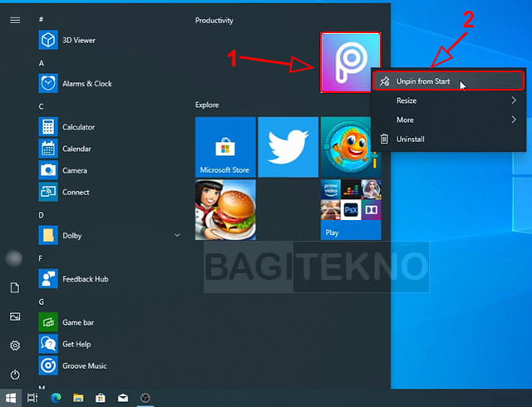Screen dimensions: 532x407
Task: Open Microsoft Edge from the taskbar
Action: pos(56,398)
